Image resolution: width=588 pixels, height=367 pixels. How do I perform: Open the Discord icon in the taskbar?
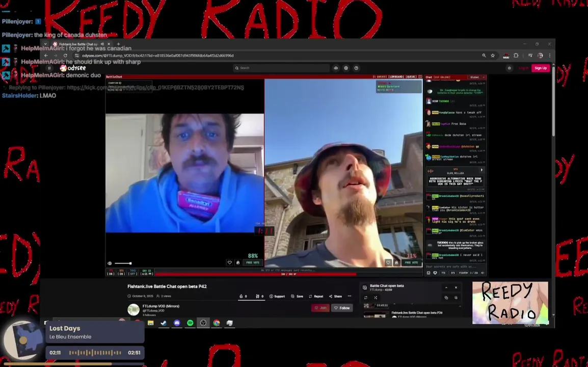pyautogui.click(x=177, y=323)
